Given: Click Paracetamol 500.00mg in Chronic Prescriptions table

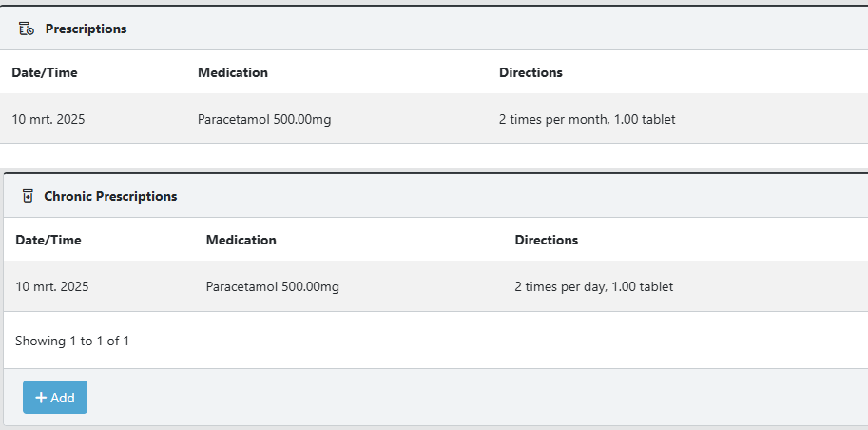Looking at the screenshot, I should click(272, 286).
